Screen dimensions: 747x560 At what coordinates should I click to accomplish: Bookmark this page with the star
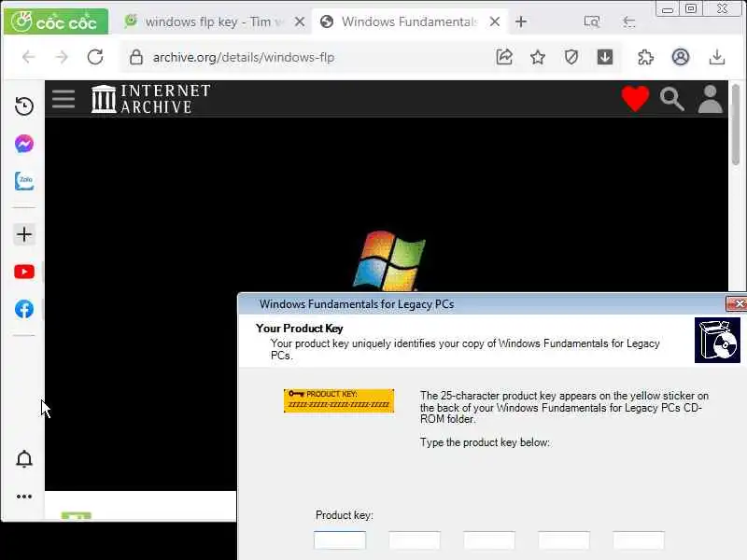click(538, 57)
